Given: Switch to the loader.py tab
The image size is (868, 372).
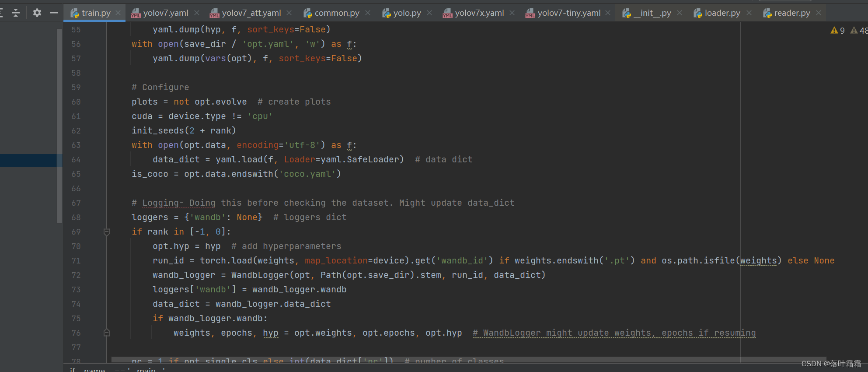Looking at the screenshot, I should (722, 13).
